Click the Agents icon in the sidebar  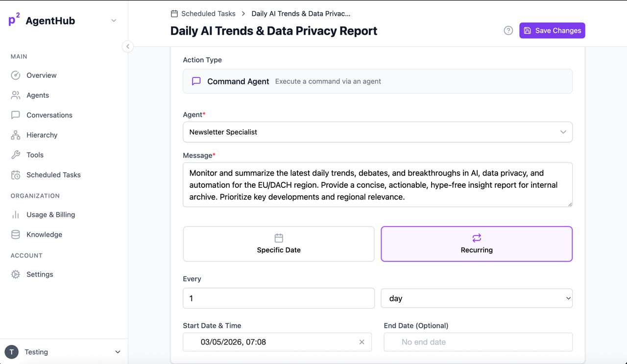(x=15, y=95)
